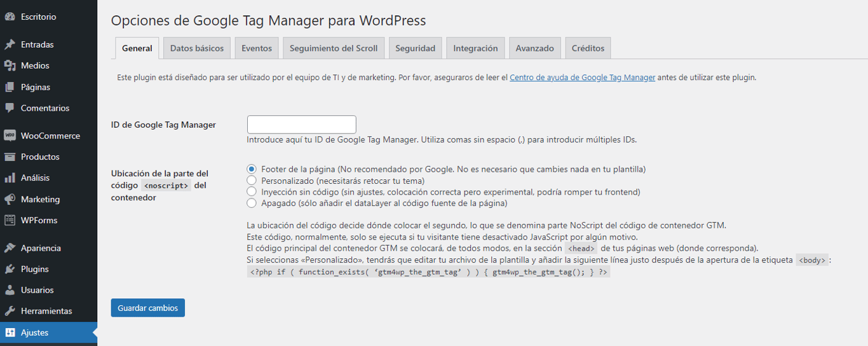Image resolution: width=868 pixels, height=346 pixels.
Task: Click the Entradas pushpin icon
Action: pos(10,45)
